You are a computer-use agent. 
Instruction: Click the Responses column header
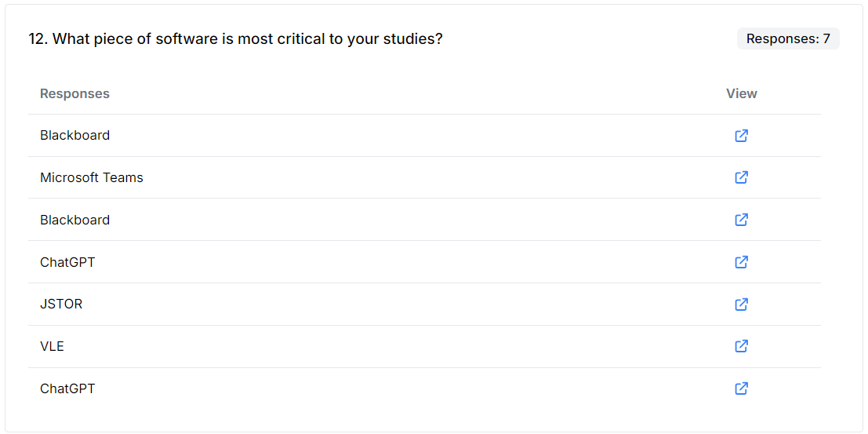[x=74, y=93]
